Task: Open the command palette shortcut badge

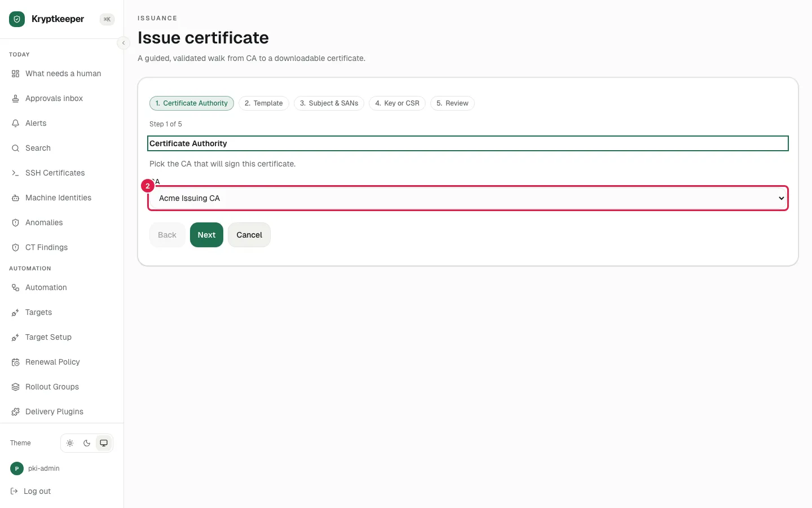Action: point(107,19)
